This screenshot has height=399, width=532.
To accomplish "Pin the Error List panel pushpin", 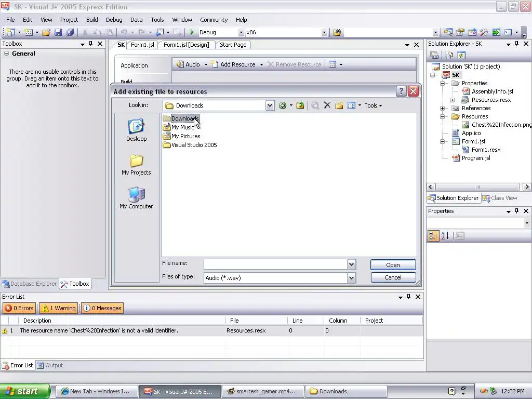I will click(x=408, y=297).
